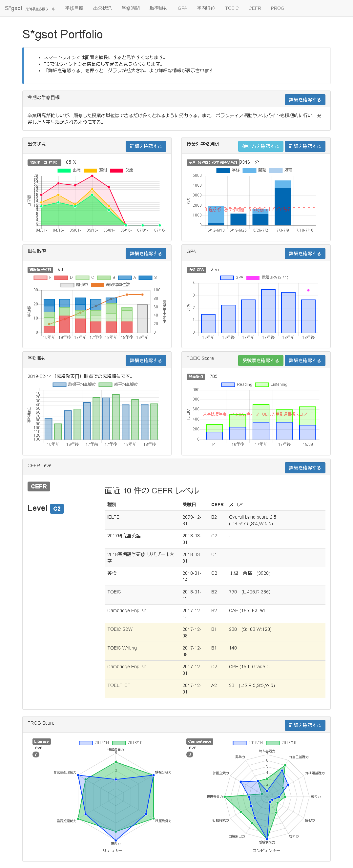Click the 7/3-7/9 bar in study time chart
The height and width of the screenshot is (868, 353).
pyautogui.click(x=282, y=206)
